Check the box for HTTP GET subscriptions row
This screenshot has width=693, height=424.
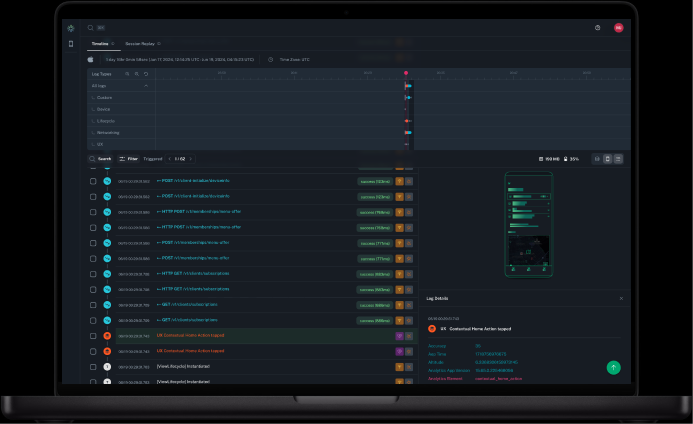pos(93,274)
